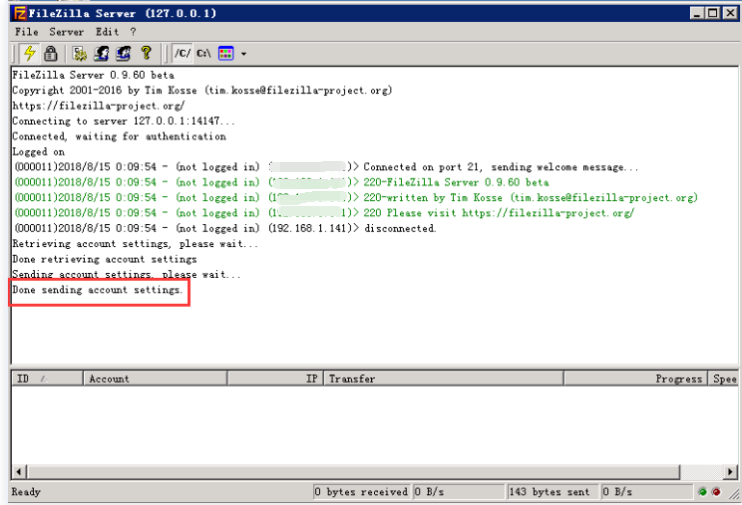Click 'https://filezilla-project.org/' log line
Image resolution: width=742 pixels, height=505 pixels.
click(98, 106)
